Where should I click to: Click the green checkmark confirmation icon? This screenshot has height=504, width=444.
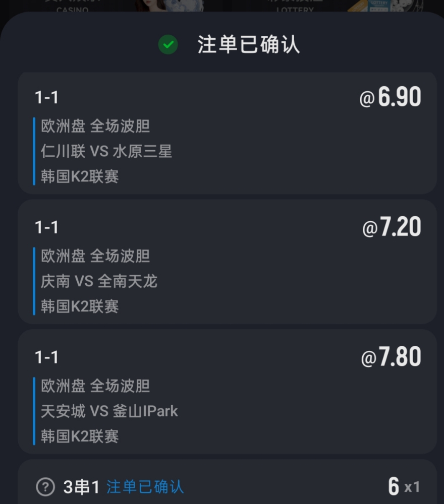(x=168, y=45)
